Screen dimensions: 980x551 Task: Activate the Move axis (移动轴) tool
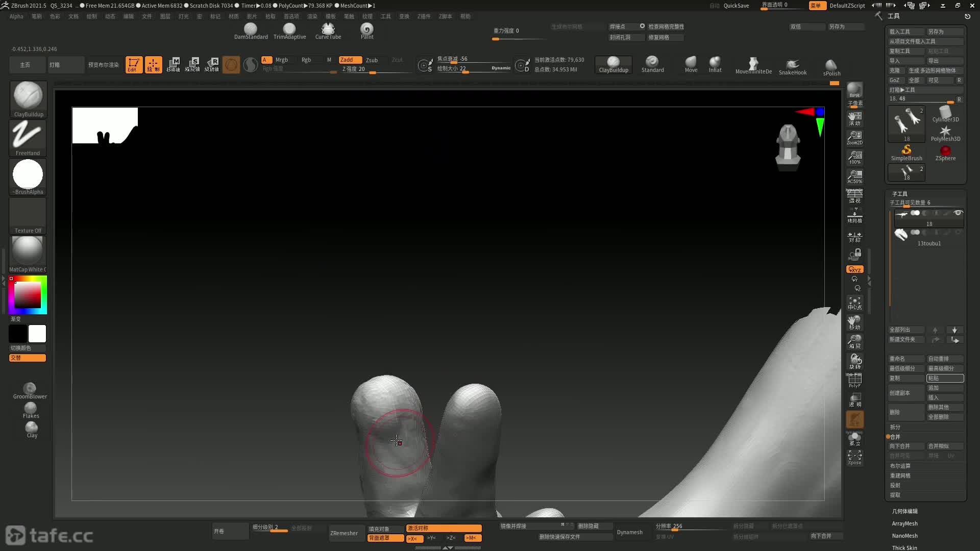(173, 64)
